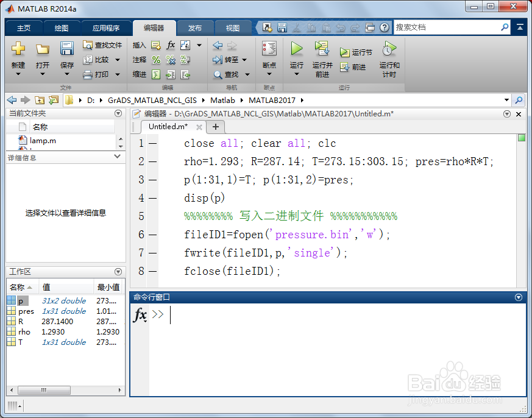Open address bar path history dropdown

[506, 100]
